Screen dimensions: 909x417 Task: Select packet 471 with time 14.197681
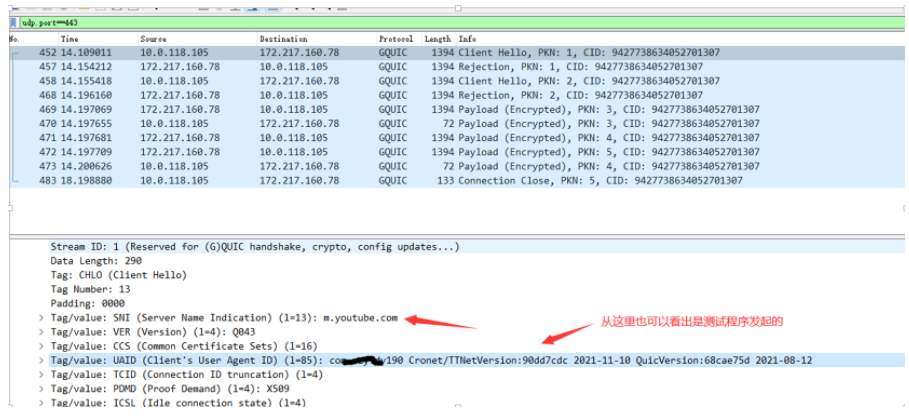(457, 137)
